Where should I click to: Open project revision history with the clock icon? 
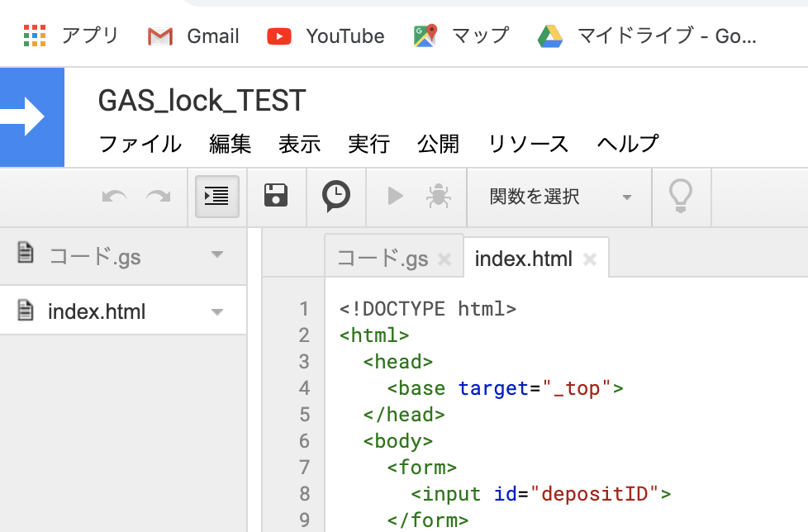(335, 196)
